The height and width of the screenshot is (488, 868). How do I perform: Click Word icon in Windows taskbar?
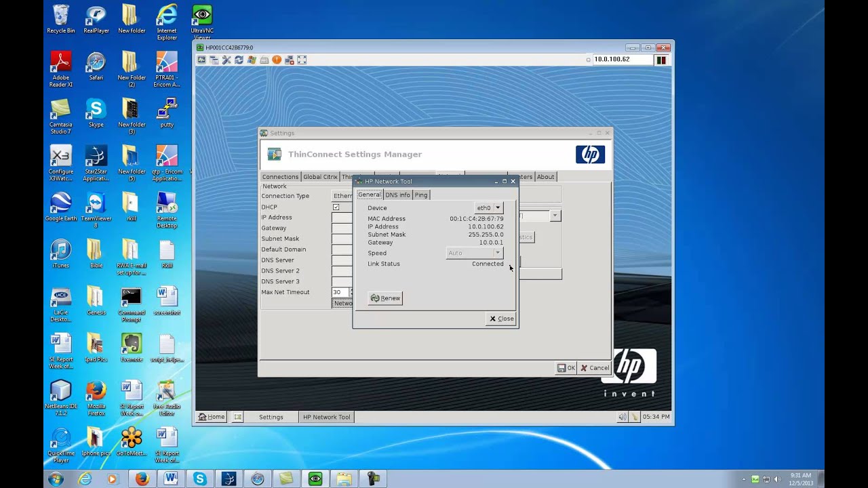click(x=170, y=479)
